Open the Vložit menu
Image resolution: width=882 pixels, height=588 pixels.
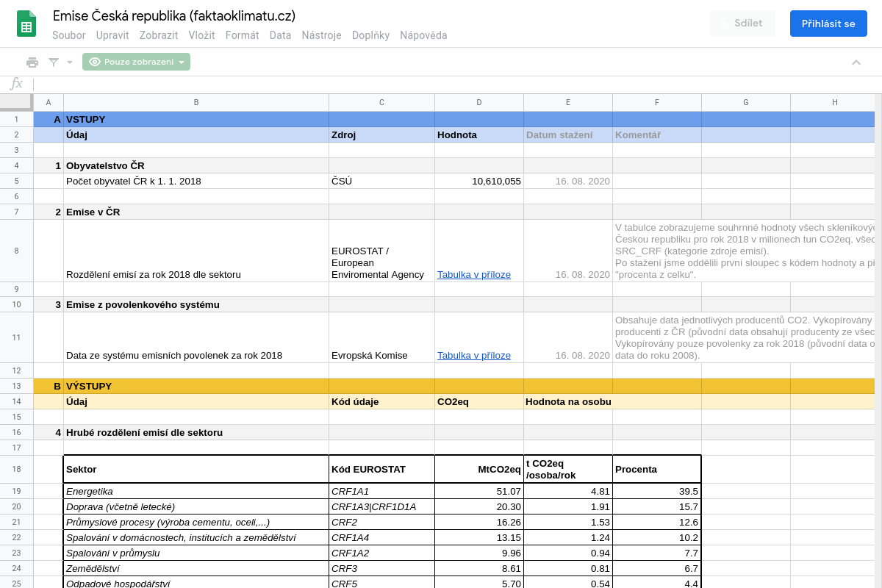coord(201,35)
